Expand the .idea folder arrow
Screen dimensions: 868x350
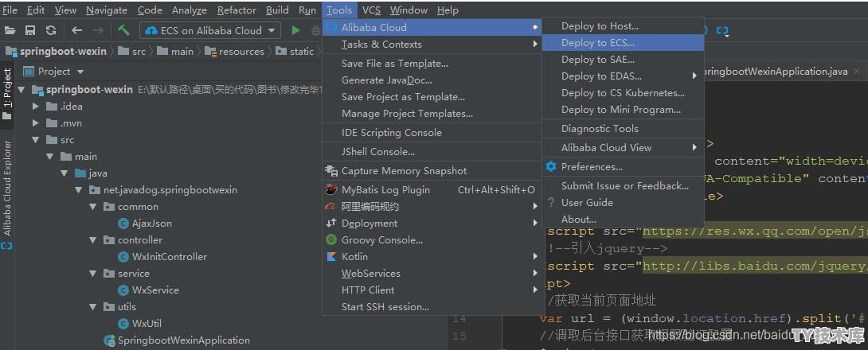(35, 106)
